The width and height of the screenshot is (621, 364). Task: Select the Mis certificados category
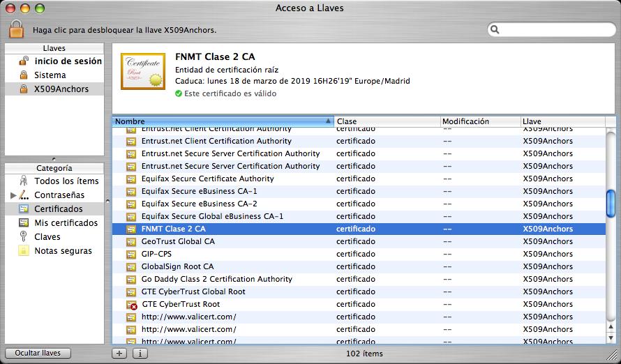pyautogui.click(x=66, y=222)
